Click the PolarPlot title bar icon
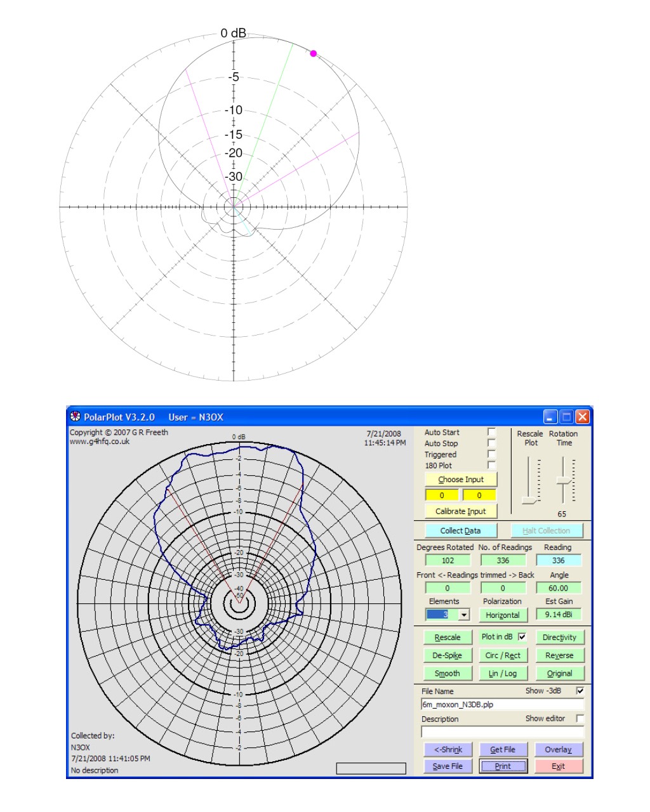Viewport: 650px width, 812px height. point(76,417)
